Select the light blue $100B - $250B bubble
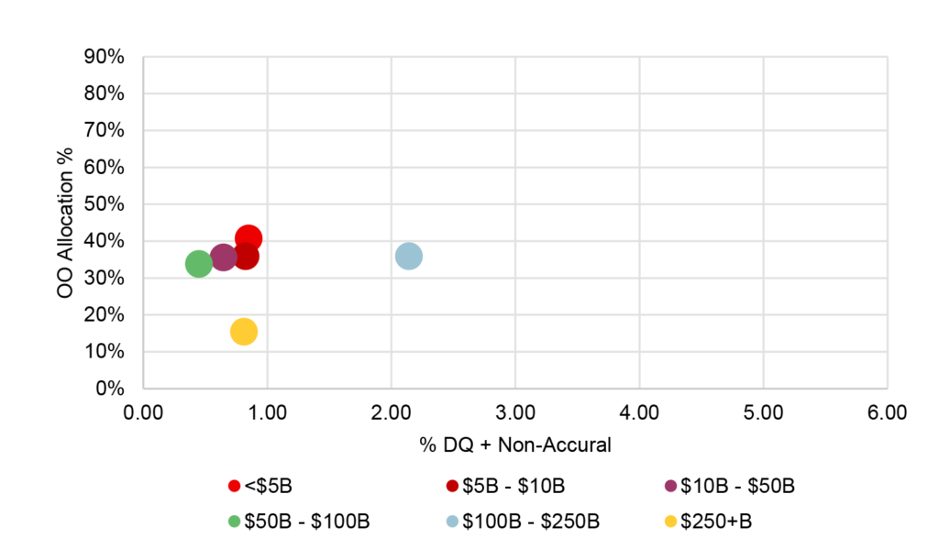The width and height of the screenshot is (939, 560). coord(409,257)
